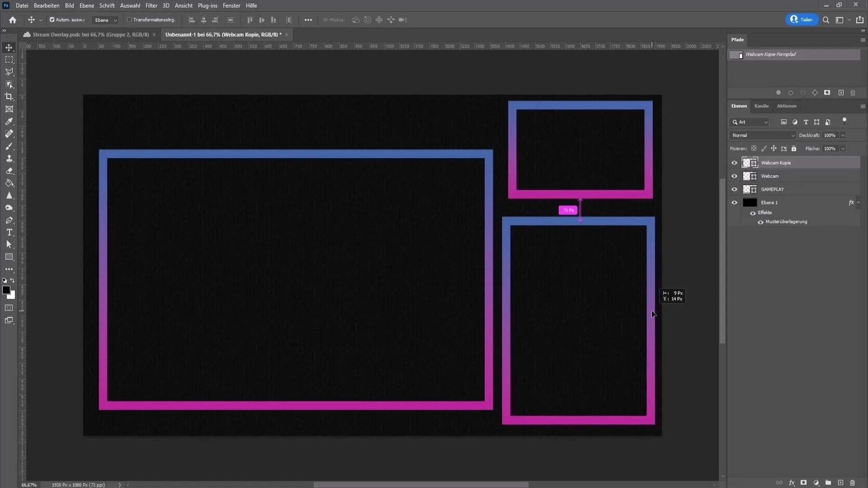The width and height of the screenshot is (868, 488).
Task: Switch to the Kanäle tab
Action: pyautogui.click(x=761, y=106)
